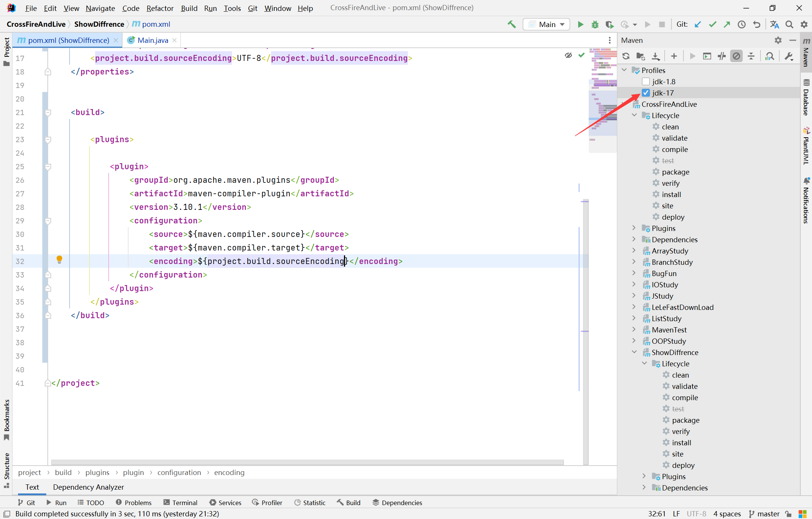This screenshot has height=519, width=812.
Task: Click the ShowDiffrence breadcrumb in navigation bar
Action: [99, 24]
